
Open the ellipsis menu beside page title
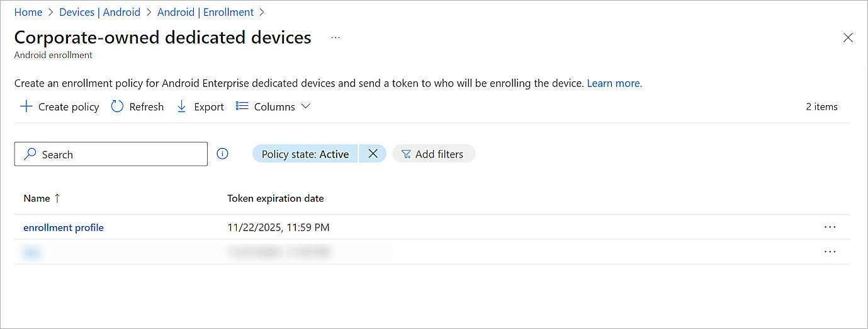335,38
